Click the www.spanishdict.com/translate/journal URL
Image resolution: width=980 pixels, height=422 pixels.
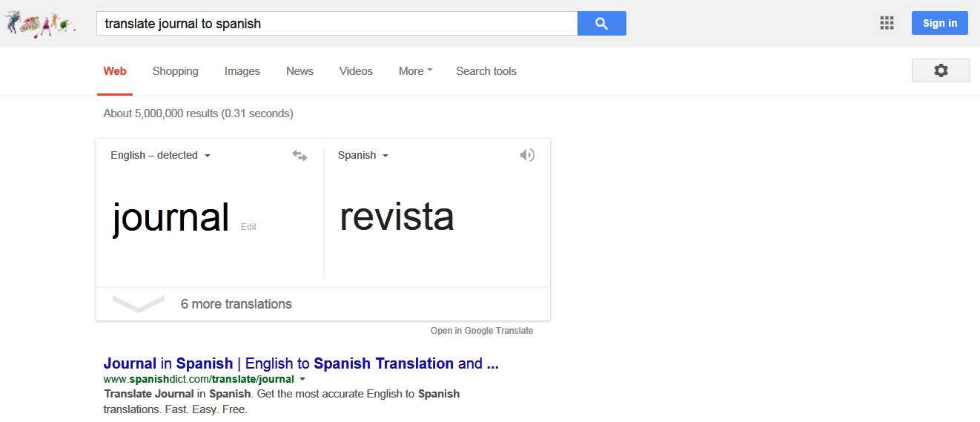click(199, 379)
